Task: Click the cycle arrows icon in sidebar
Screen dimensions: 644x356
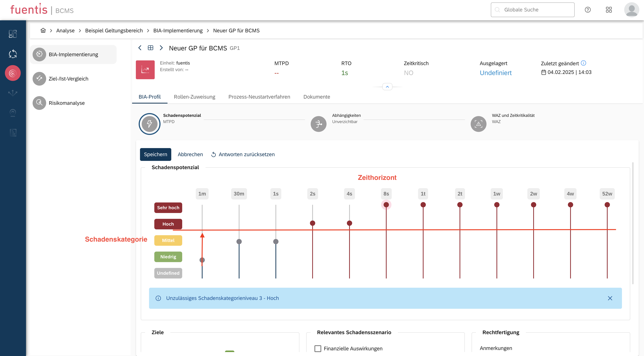Action: (13, 54)
